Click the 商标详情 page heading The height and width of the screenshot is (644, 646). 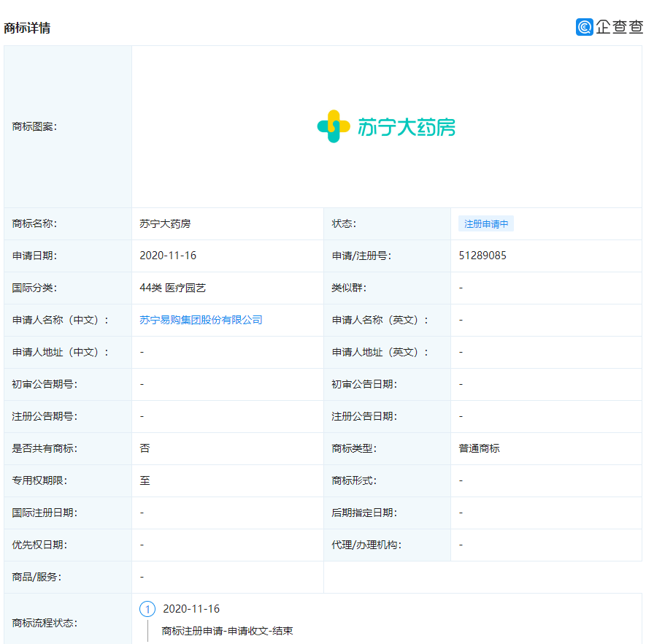[x=26, y=29]
